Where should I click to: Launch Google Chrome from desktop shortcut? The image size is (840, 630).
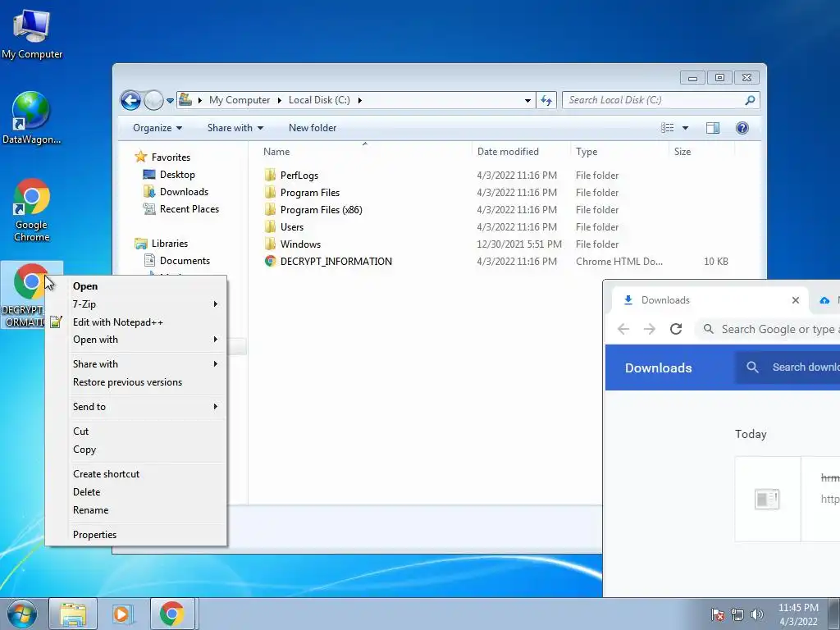point(32,210)
